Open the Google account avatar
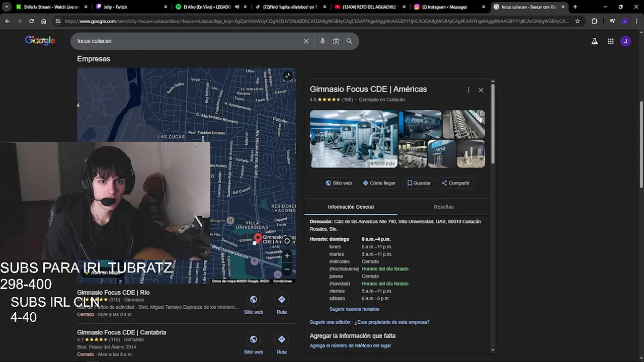The image size is (644, 362). (625, 41)
